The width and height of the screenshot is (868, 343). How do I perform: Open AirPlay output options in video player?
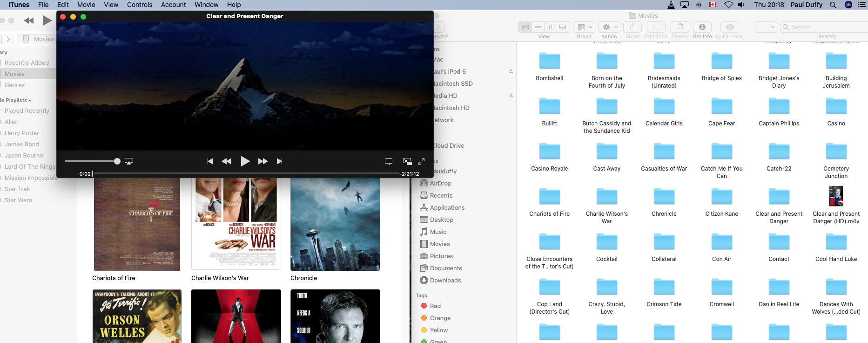tap(129, 161)
